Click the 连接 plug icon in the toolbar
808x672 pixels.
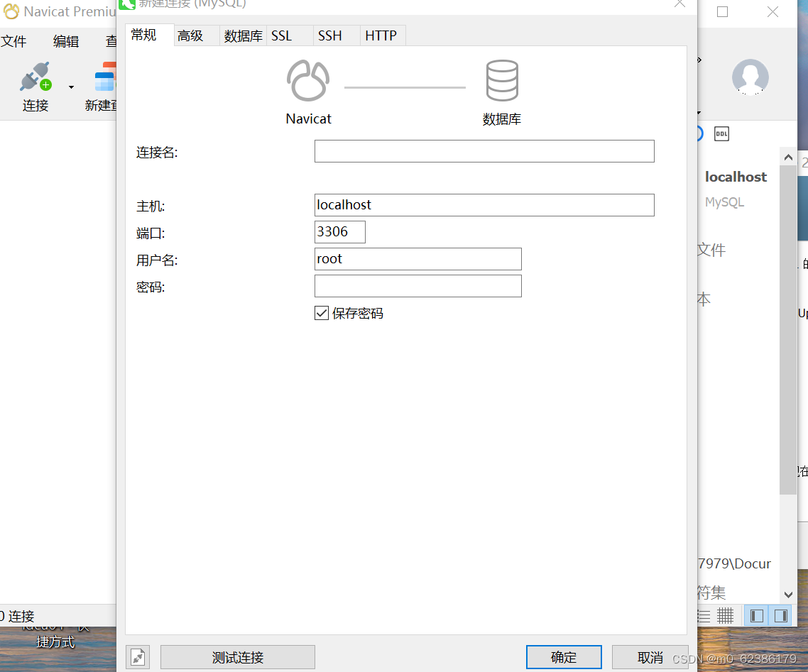(x=35, y=77)
